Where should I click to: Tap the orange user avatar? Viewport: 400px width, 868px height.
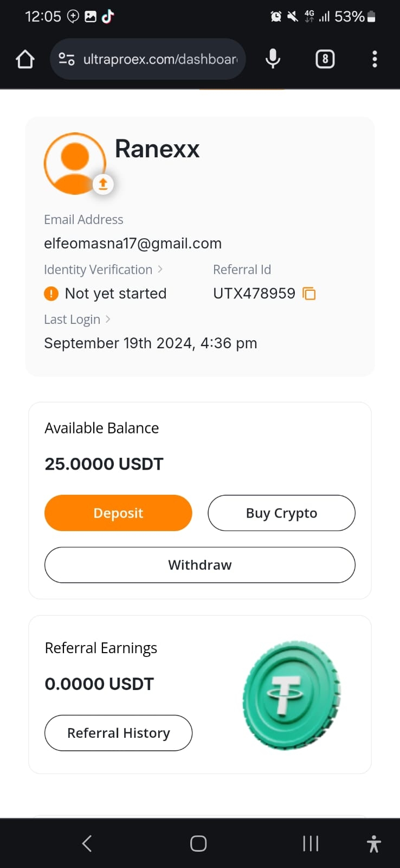click(74, 163)
